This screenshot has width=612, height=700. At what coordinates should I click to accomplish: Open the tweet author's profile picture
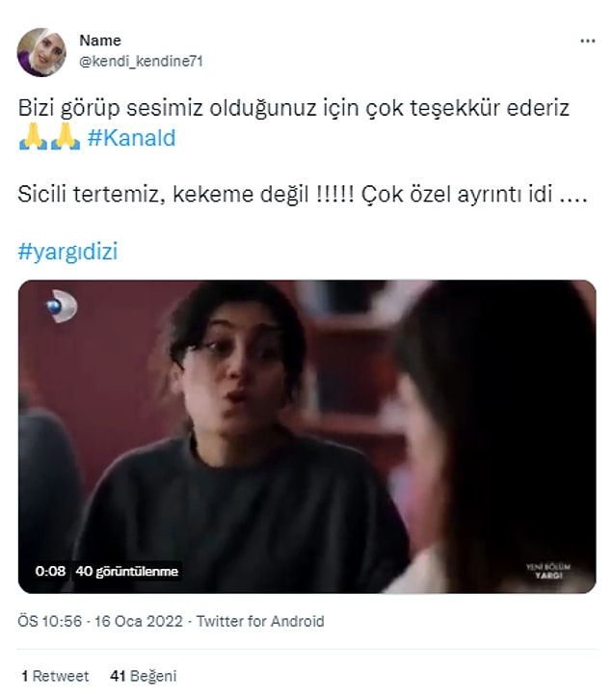tap(41, 52)
